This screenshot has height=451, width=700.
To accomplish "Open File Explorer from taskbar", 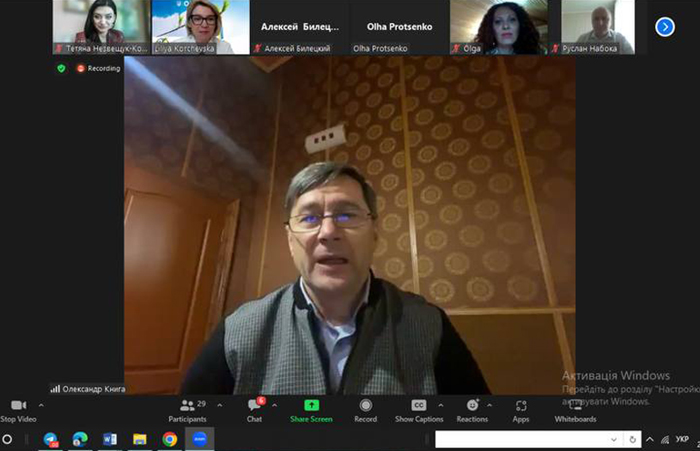I will [x=140, y=439].
